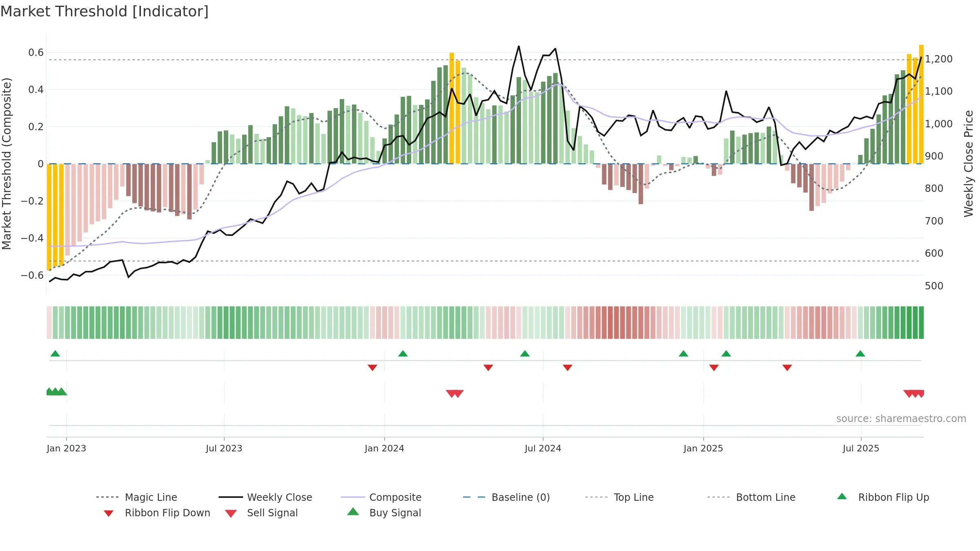Click the Weekly Close Price axis title
Screen dimensions: 980x551
coord(969,164)
